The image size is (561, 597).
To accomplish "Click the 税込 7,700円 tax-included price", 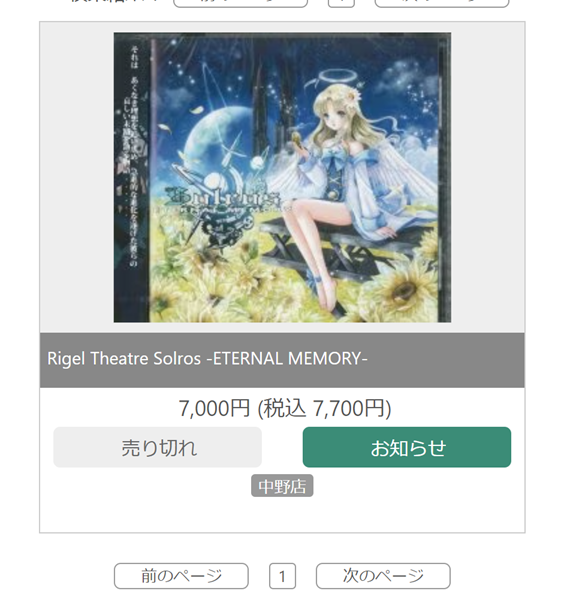I will coord(324,408).
